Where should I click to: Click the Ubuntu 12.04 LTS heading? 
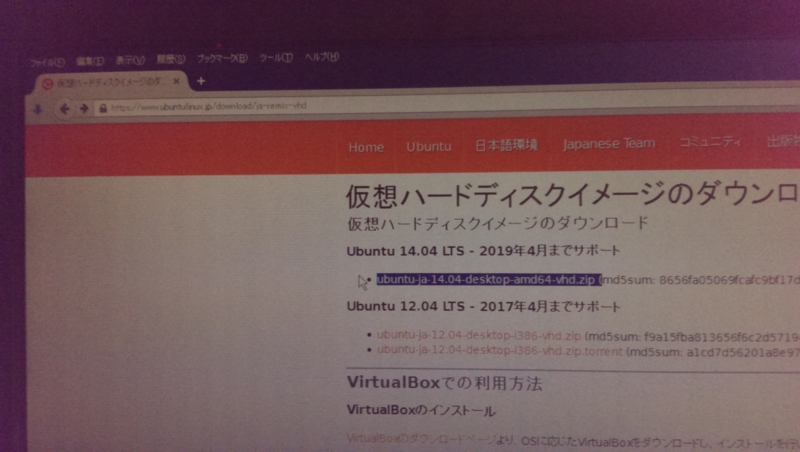pos(483,306)
